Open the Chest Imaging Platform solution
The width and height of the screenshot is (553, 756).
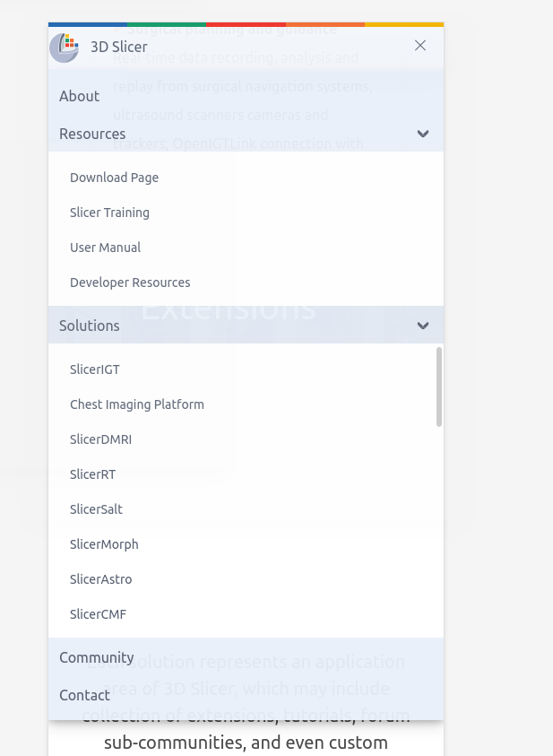pos(137,404)
